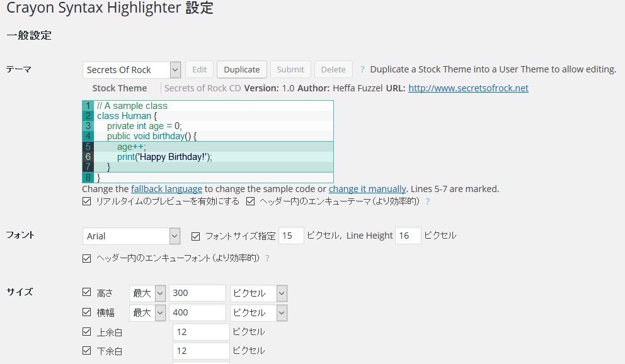The width and height of the screenshot is (625, 364).
Task: Open the 最大 dropdown in 横幅 row
Action: 147,313
